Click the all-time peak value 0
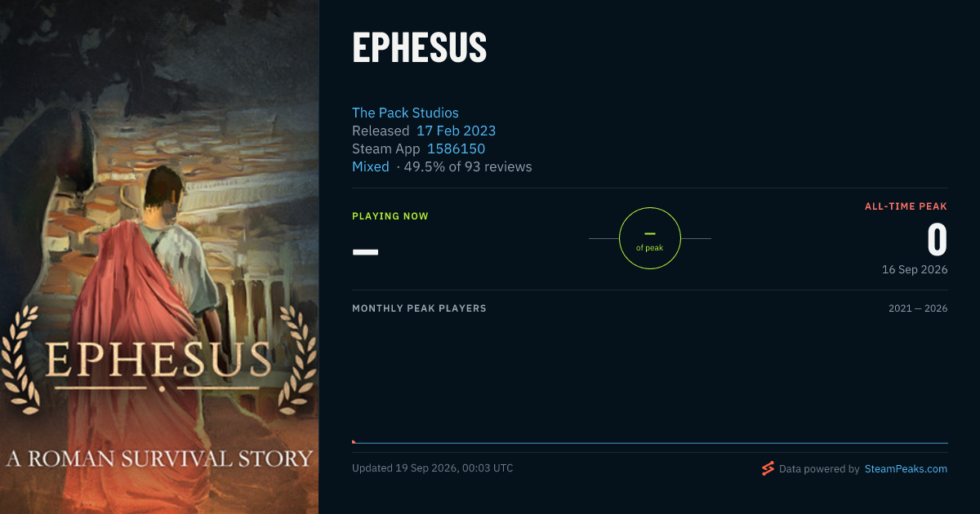Image resolution: width=980 pixels, height=514 pixels. point(938,240)
